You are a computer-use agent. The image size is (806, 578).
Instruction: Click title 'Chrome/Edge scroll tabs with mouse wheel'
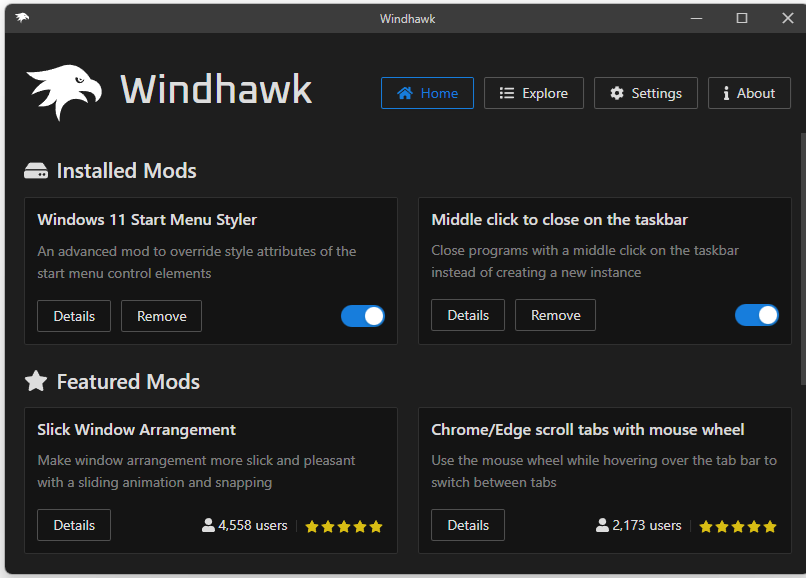coord(588,429)
